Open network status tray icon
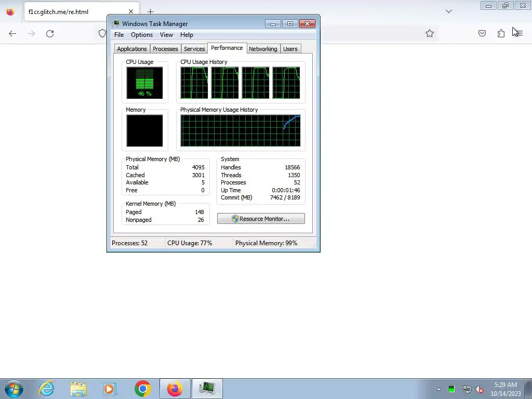Viewport: 532px width, 399px height. (467, 390)
